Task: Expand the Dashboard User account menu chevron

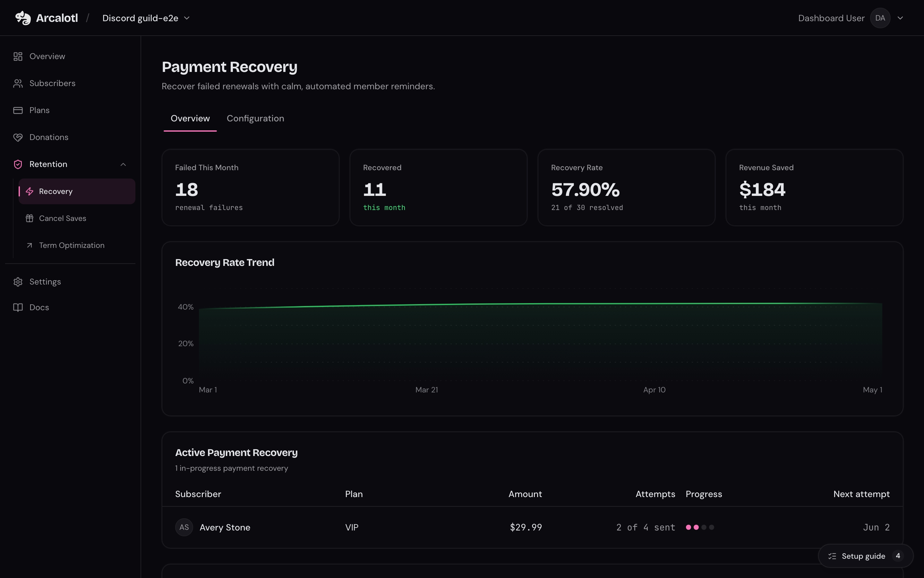Action: point(900,18)
